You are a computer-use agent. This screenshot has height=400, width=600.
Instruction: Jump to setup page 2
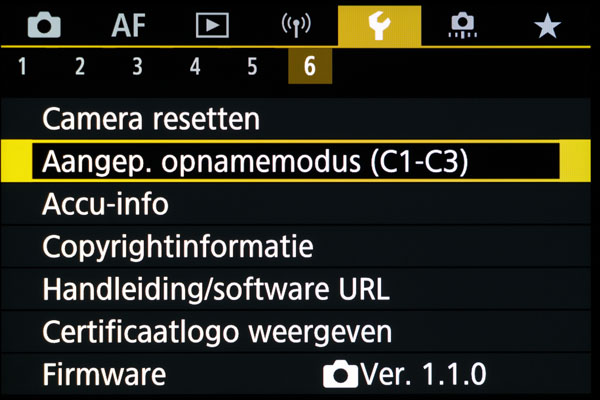coord(79,68)
